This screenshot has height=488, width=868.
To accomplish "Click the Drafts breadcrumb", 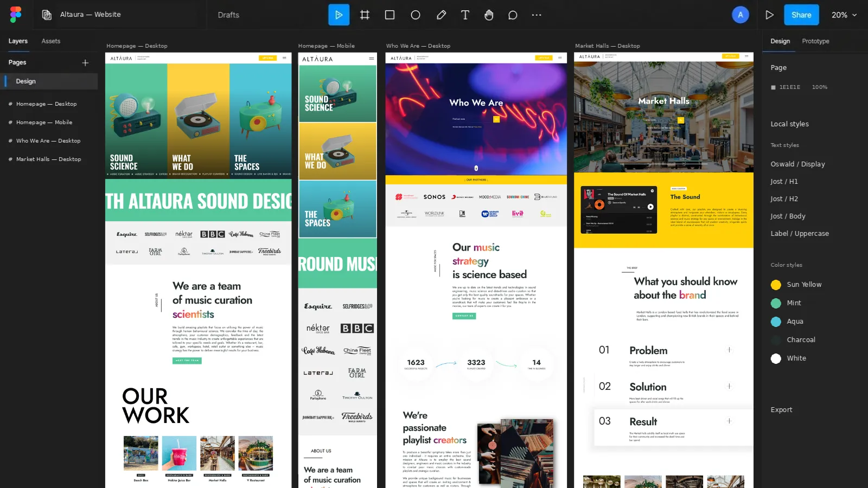I will pyautogui.click(x=228, y=15).
